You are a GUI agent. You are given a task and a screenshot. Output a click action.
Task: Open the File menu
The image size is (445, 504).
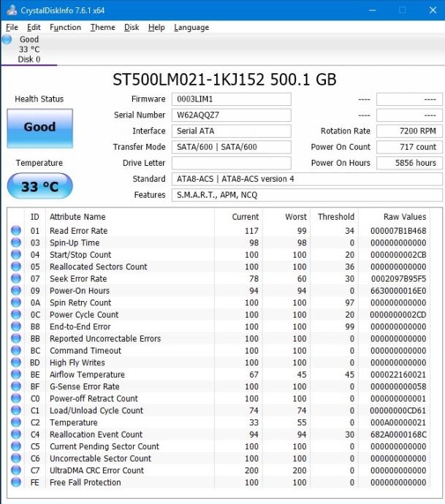click(12, 27)
